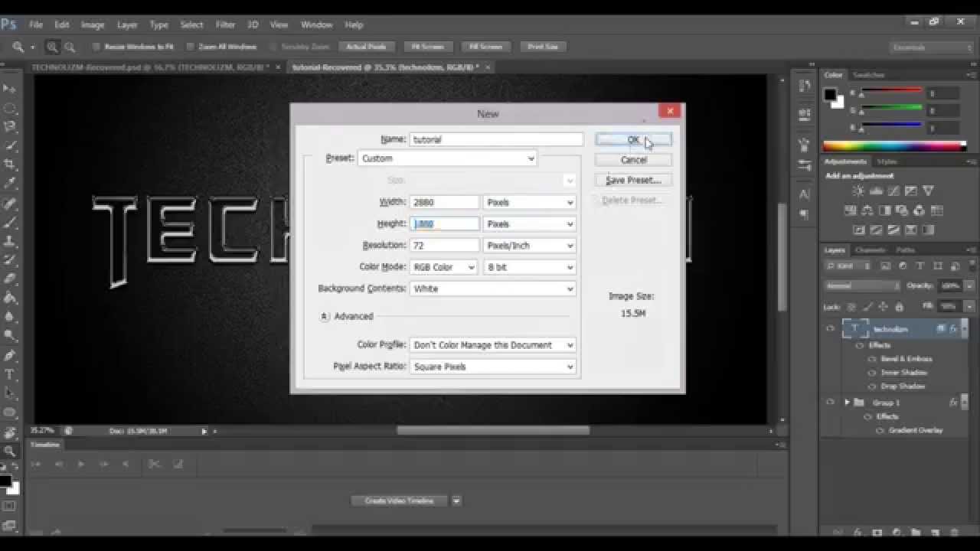This screenshot has width=980, height=551.
Task: Toggle Gradient Overlay effect visibility
Action: (x=880, y=431)
